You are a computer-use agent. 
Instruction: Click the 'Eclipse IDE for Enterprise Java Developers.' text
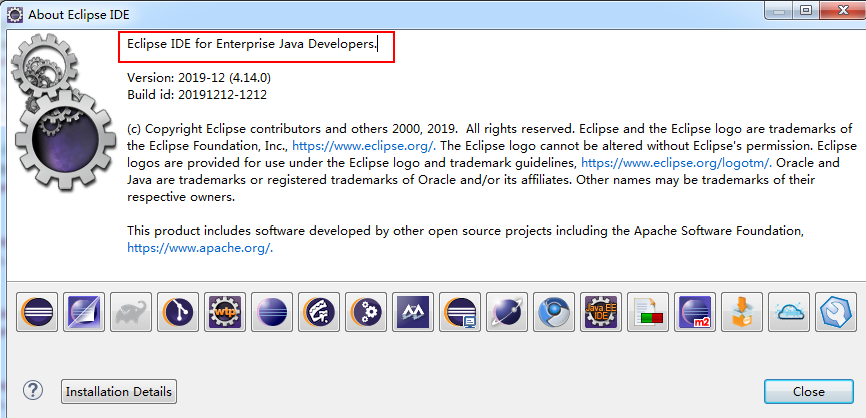[252, 44]
